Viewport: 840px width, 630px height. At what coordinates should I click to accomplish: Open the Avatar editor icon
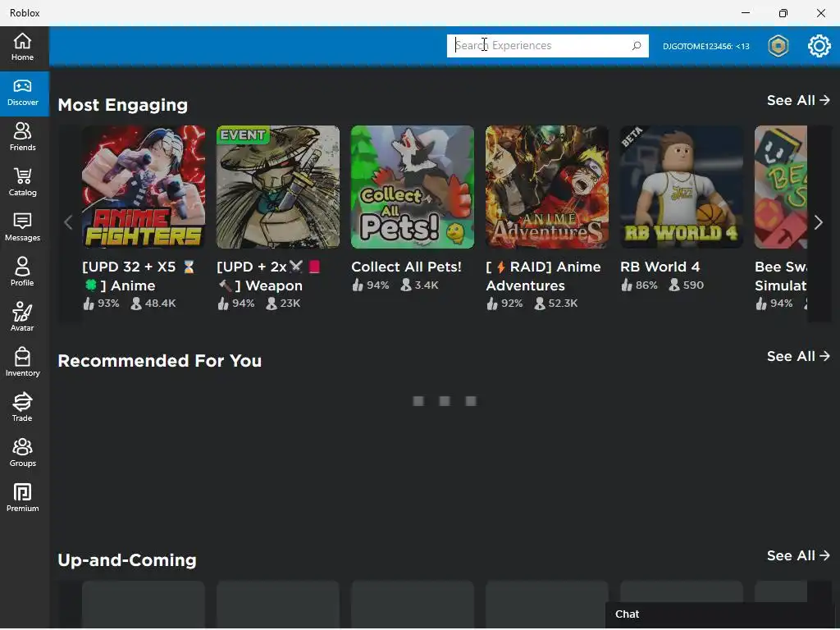pos(22,311)
